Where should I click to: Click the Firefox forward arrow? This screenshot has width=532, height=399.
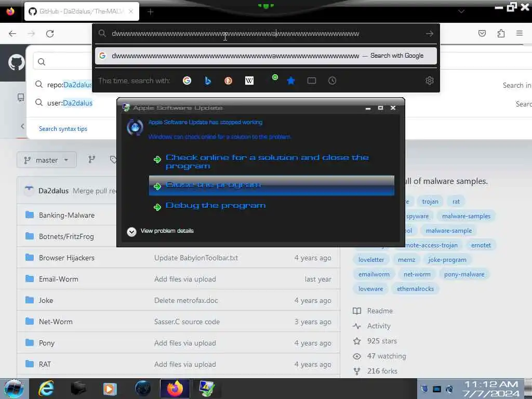click(31, 34)
